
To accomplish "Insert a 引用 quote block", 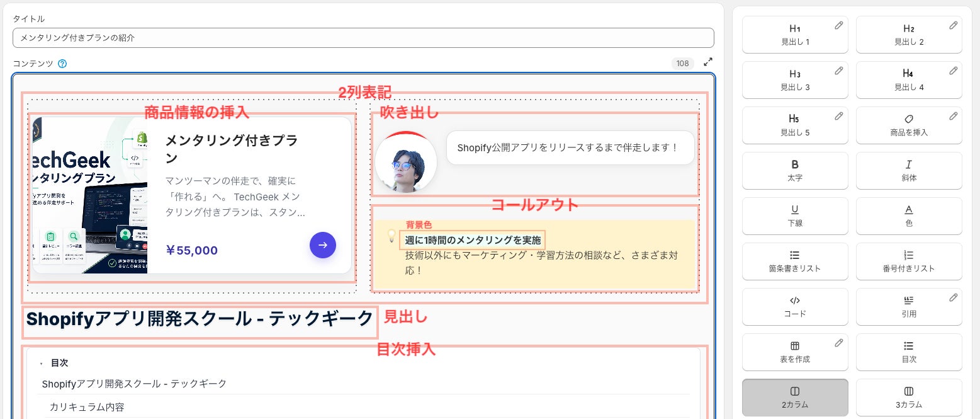I will pyautogui.click(x=909, y=307).
